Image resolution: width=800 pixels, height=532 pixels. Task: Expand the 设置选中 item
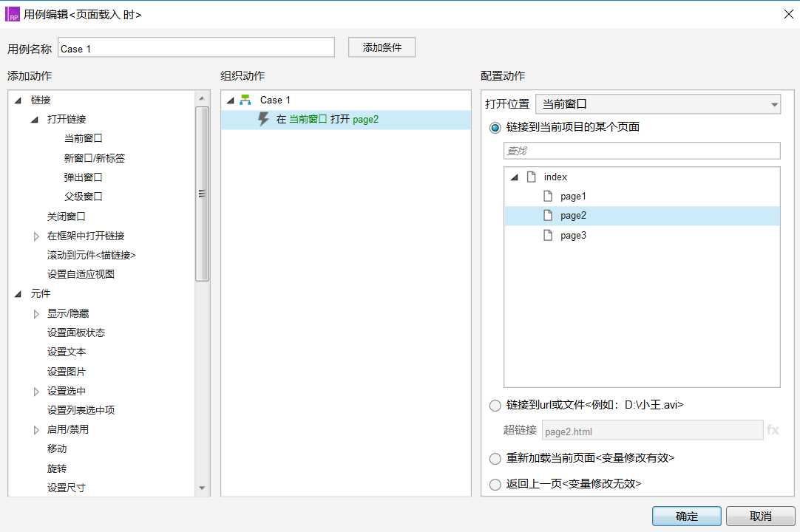coord(36,391)
